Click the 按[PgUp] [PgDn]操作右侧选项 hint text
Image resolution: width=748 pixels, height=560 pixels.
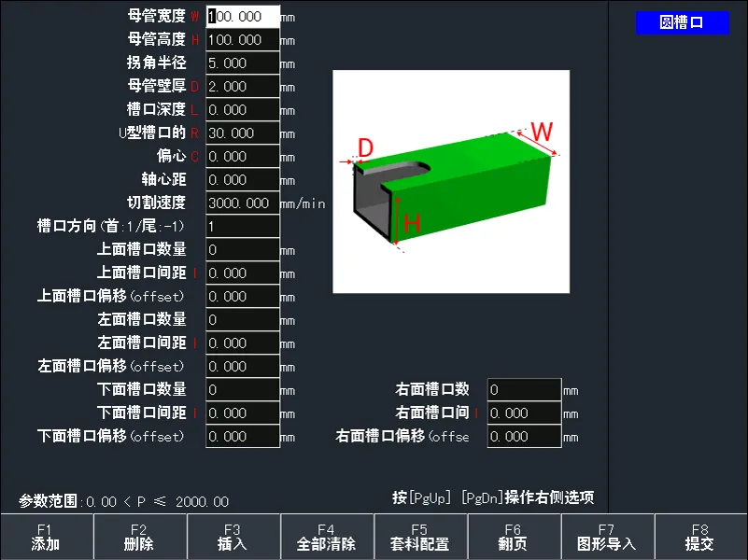click(493, 497)
